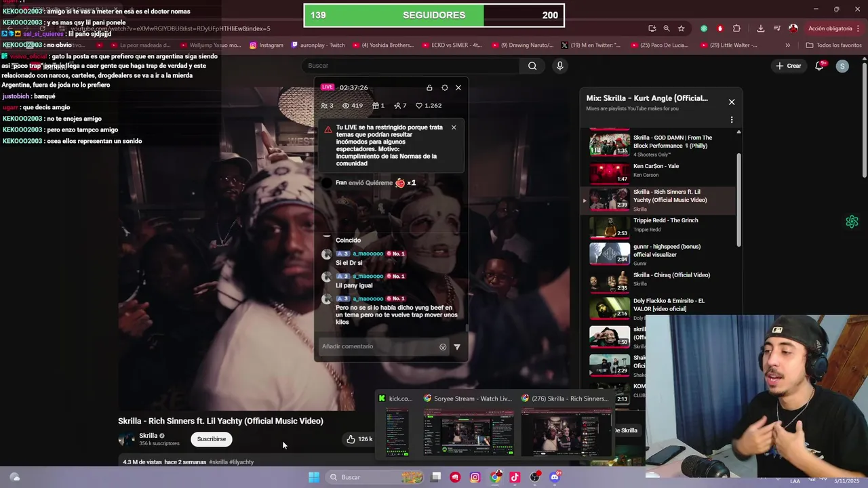
Task: Click the viewers eye icon 419
Action: (x=346, y=106)
